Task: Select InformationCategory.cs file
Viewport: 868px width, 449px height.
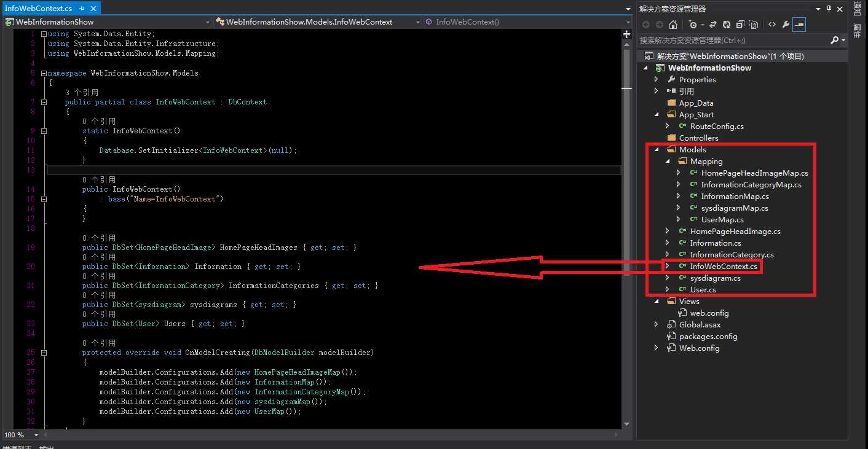Action: click(x=732, y=254)
